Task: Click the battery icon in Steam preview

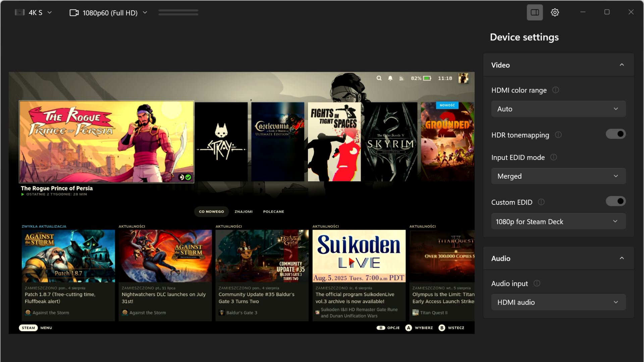Action: coord(427,78)
